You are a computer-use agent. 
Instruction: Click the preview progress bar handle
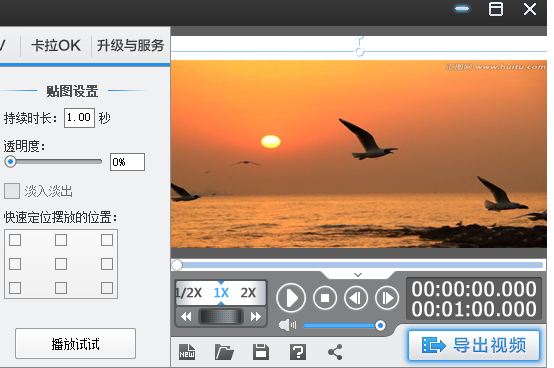click(x=177, y=265)
